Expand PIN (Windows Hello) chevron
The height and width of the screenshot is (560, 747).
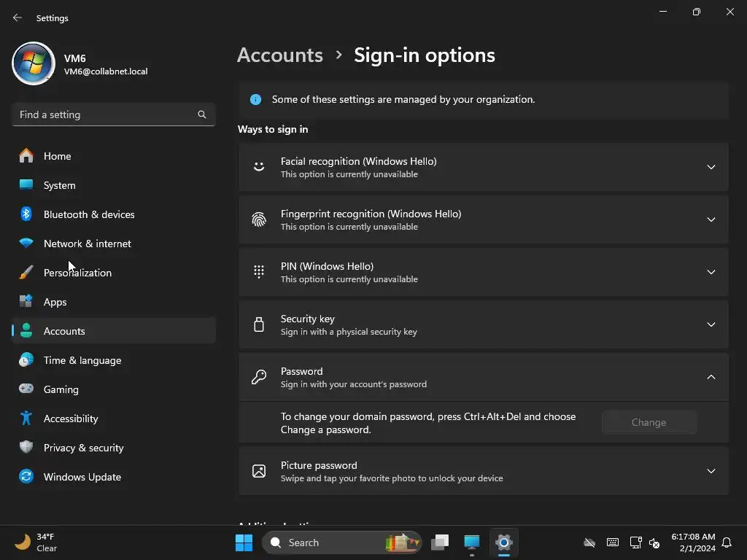[x=711, y=272]
